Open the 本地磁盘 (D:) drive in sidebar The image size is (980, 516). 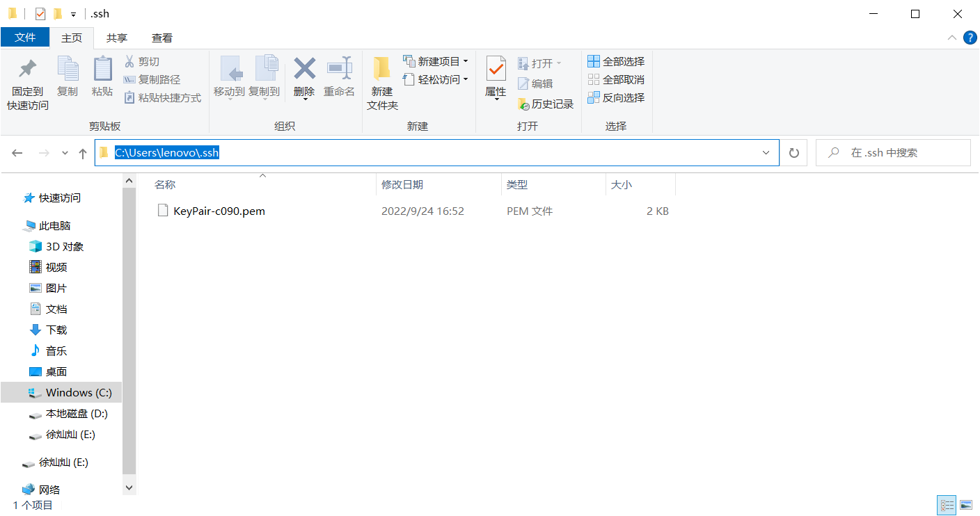(74, 413)
